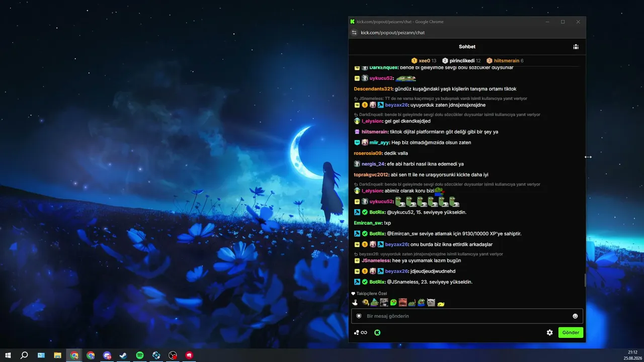Insert the gray cat emote
The width and height of the screenshot is (644, 362).
coord(431,302)
